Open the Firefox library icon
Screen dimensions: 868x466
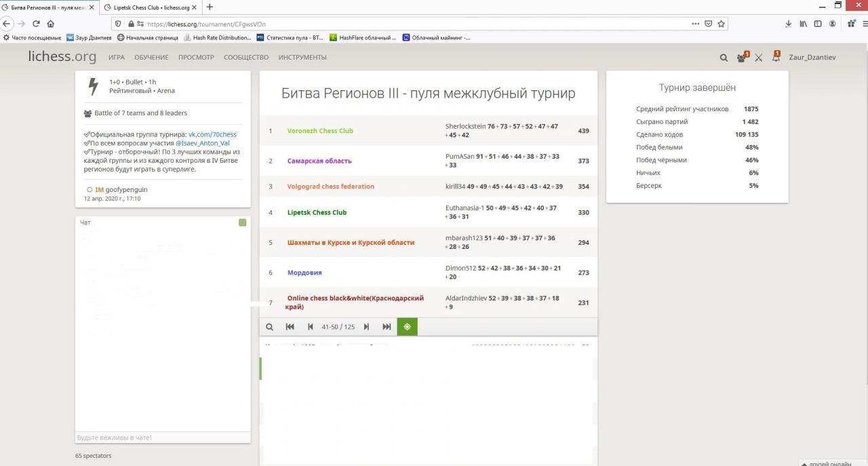point(803,24)
